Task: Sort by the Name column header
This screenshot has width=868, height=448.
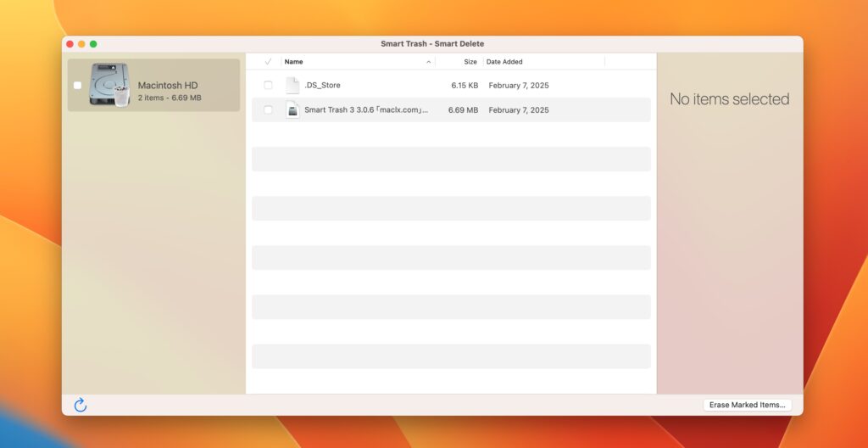Action: click(293, 62)
